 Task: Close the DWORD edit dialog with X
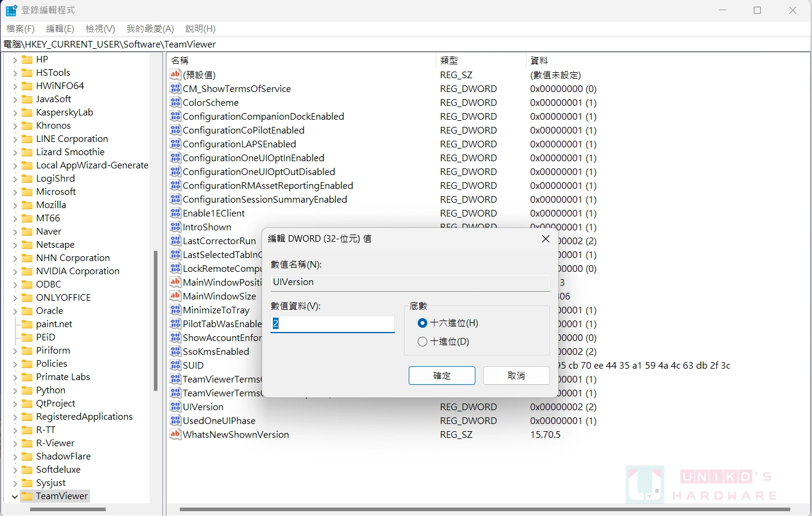[545, 239]
